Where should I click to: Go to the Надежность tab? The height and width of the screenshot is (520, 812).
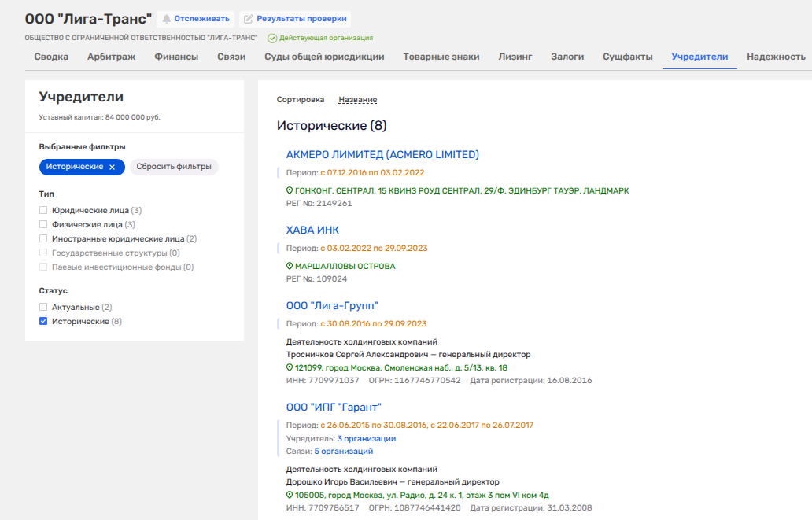(x=776, y=57)
